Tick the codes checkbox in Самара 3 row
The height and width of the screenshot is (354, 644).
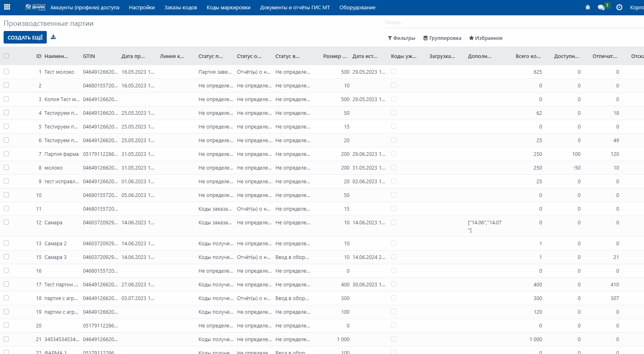(393, 257)
